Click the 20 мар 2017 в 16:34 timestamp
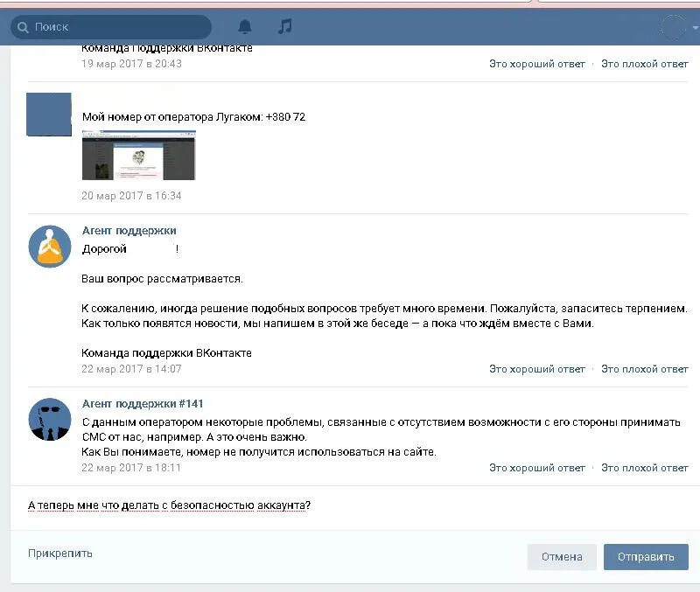This screenshot has height=592, width=700. pos(131,195)
